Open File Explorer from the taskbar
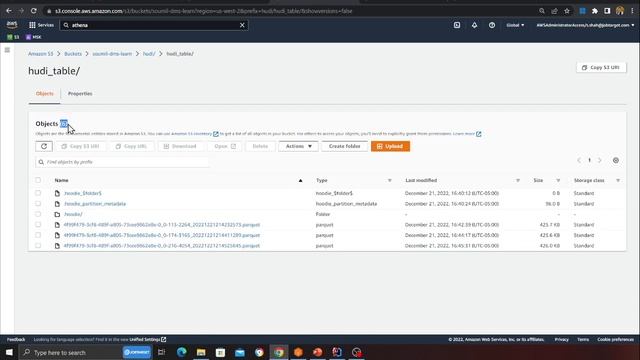The width and height of the screenshot is (640, 360). tap(201, 352)
